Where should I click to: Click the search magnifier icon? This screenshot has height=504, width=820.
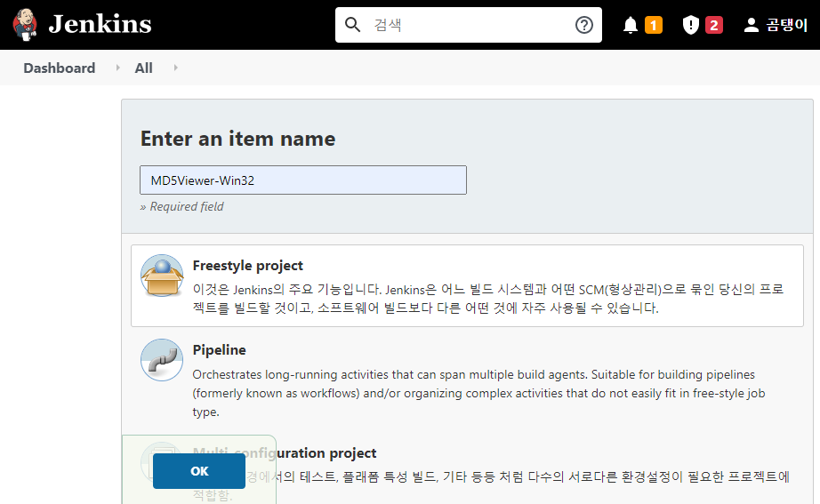[x=352, y=25]
